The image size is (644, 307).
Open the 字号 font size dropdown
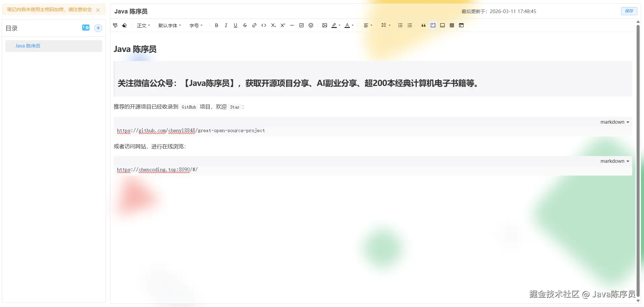pos(196,25)
